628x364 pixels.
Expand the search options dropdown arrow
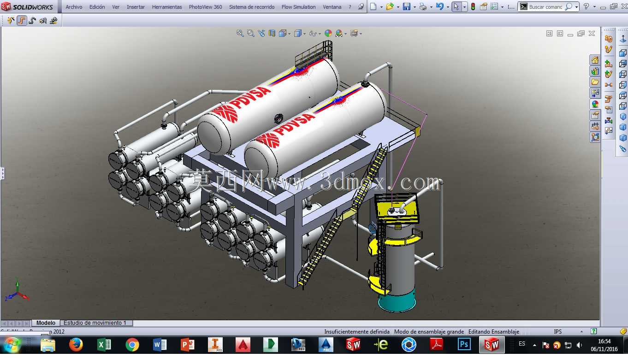(x=576, y=7)
